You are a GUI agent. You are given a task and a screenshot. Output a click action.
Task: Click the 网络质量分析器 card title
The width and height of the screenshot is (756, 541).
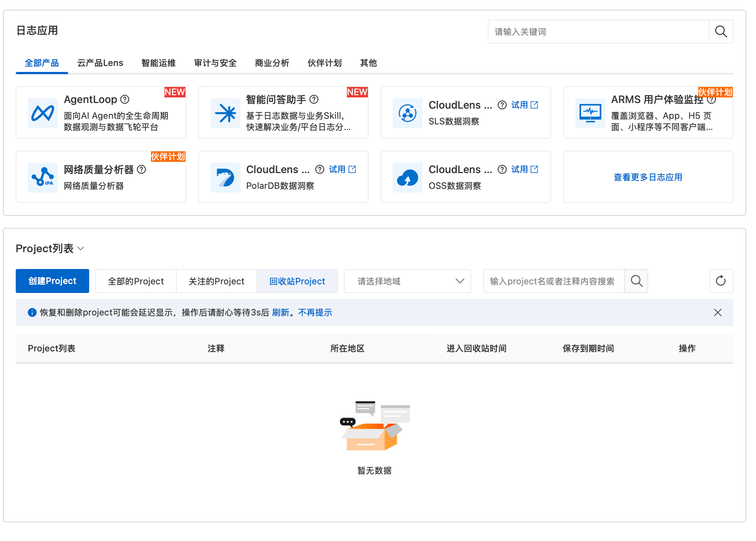pos(99,169)
